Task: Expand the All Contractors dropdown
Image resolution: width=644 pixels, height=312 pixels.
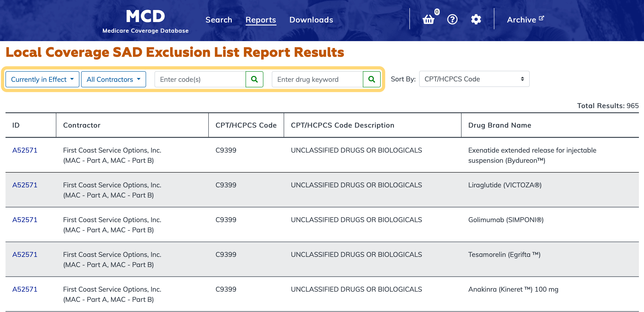Action: pyautogui.click(x=113, y=79)
